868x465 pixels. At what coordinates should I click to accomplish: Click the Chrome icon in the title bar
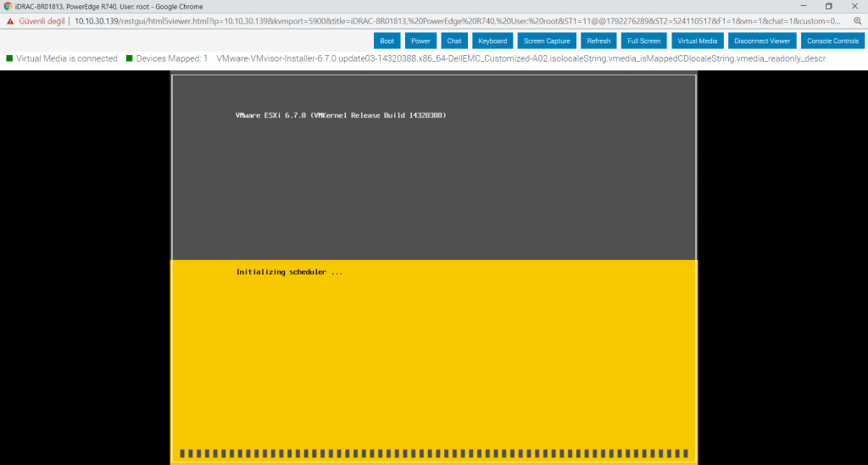click(x=8, y=6)
